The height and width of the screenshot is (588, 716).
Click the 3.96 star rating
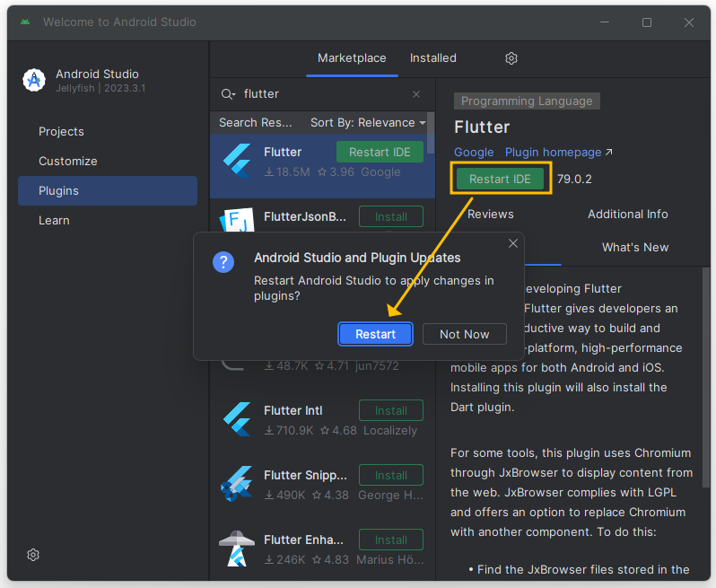click(x=336, y=172)
